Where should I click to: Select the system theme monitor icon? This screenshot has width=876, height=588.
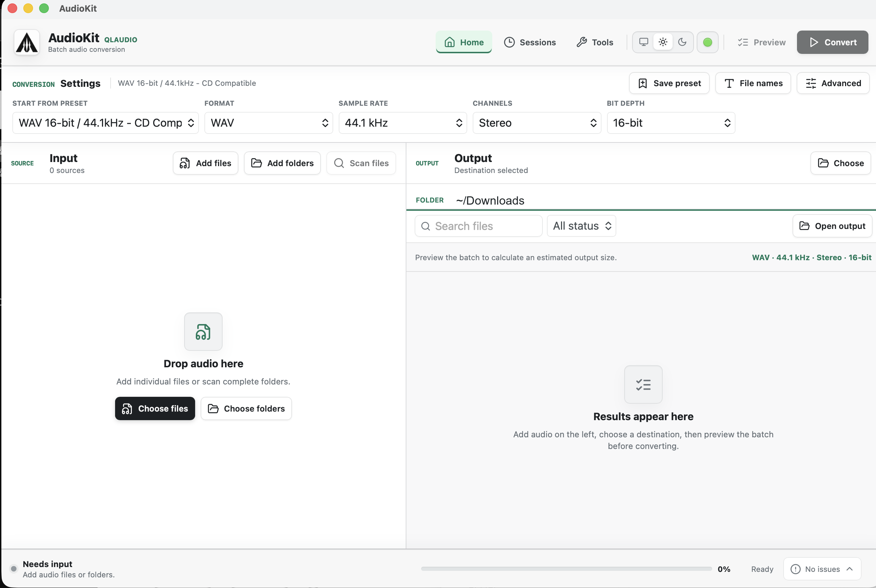[x=643, y=42]
